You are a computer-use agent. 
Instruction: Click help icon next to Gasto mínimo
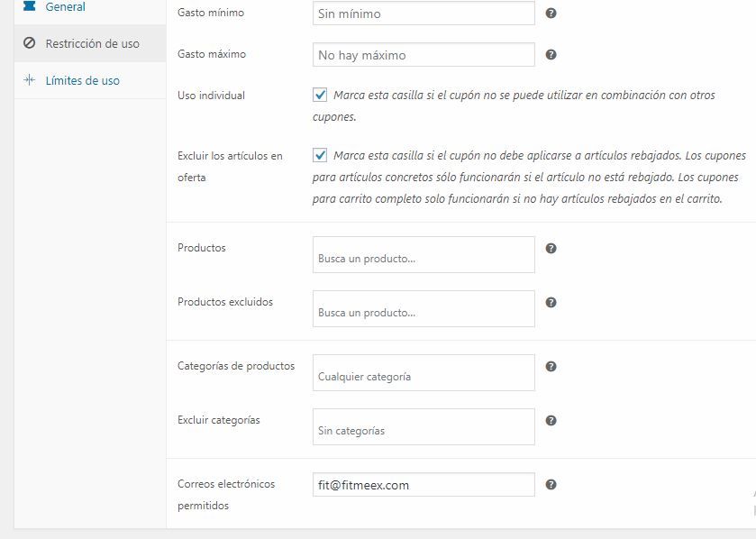(551, 13)
